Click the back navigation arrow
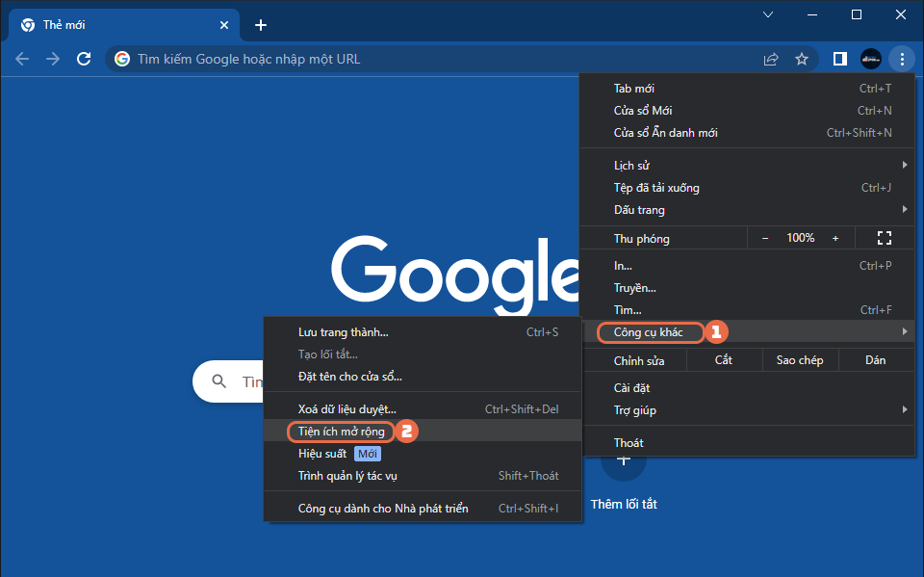Screen dimensions: 924x577 22,59
